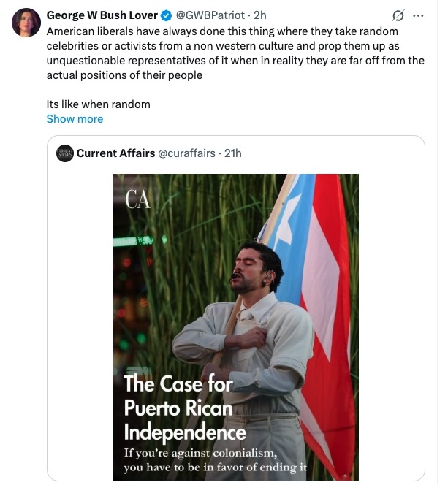The width and height of the screenshot is (448, 485).
Task: Open the Current Affairs account name
Action: pyautogui.click(x=115, y=153)
